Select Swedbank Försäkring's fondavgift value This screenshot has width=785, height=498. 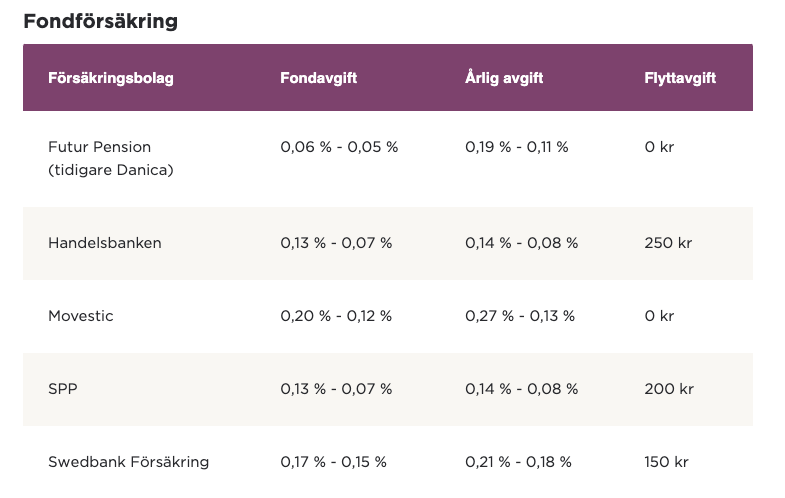(333, 462)
